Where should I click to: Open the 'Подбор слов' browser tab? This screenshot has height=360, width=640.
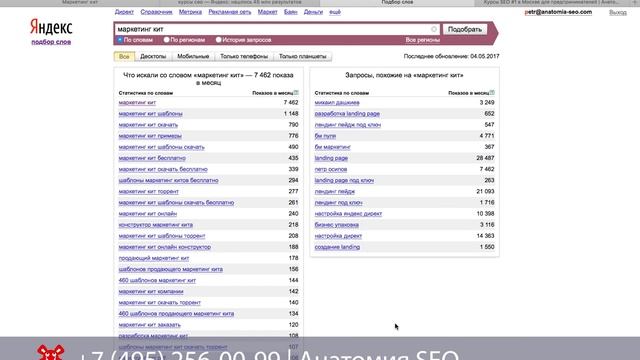tap(397, 2)
